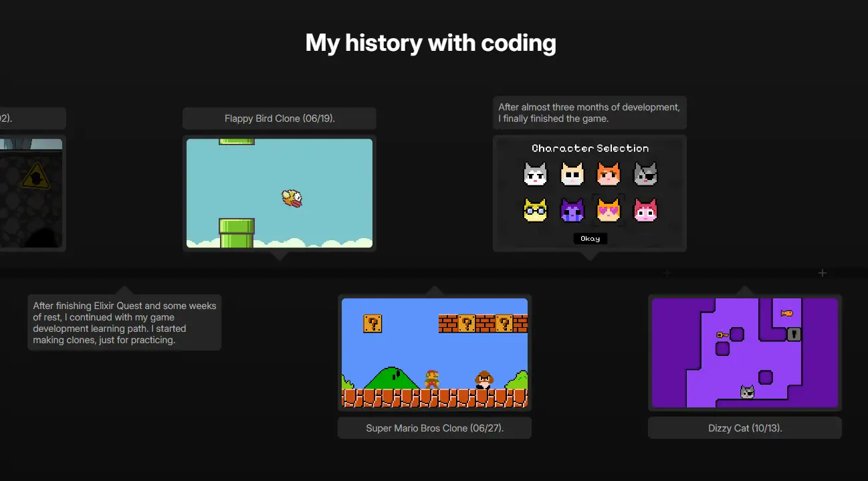The width and height of the screenshot is (868, 481).
Task: Open the Dizzy Cat game screenshot
Action: point(744,353)
